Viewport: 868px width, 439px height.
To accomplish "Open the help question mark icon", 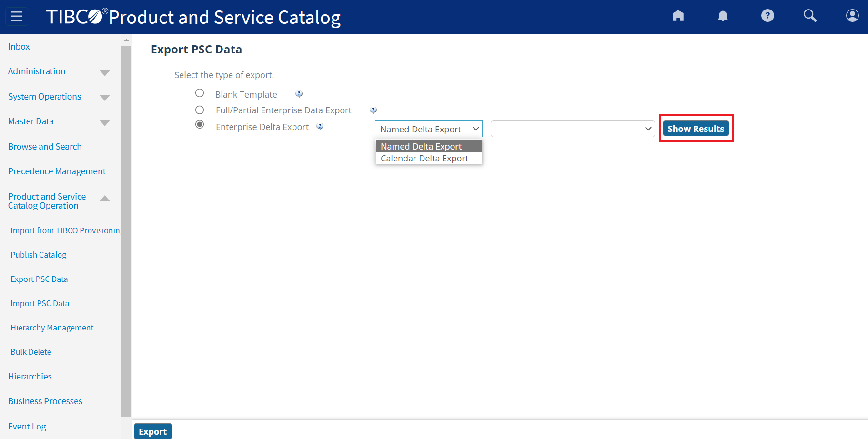I will 767,16.
